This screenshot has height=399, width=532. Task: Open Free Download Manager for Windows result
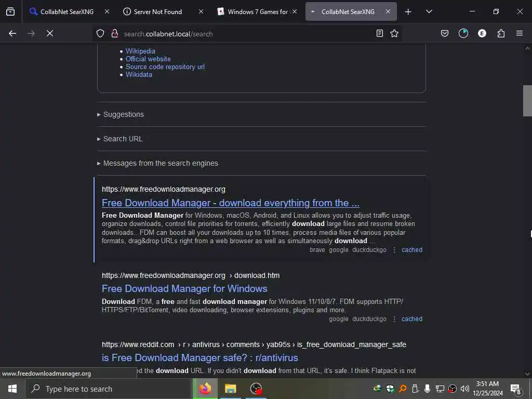(184, 289)
